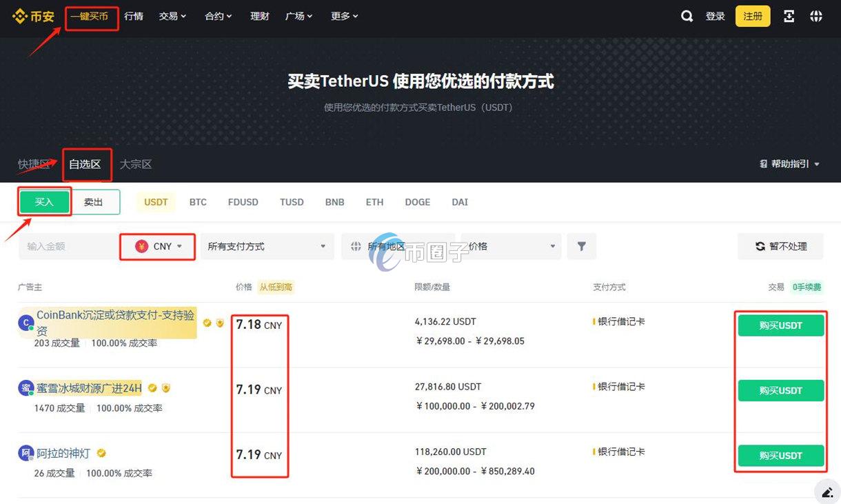Click CoinBank advertiser avatar icon
The image size is (841, 504).
coord(26,323)
